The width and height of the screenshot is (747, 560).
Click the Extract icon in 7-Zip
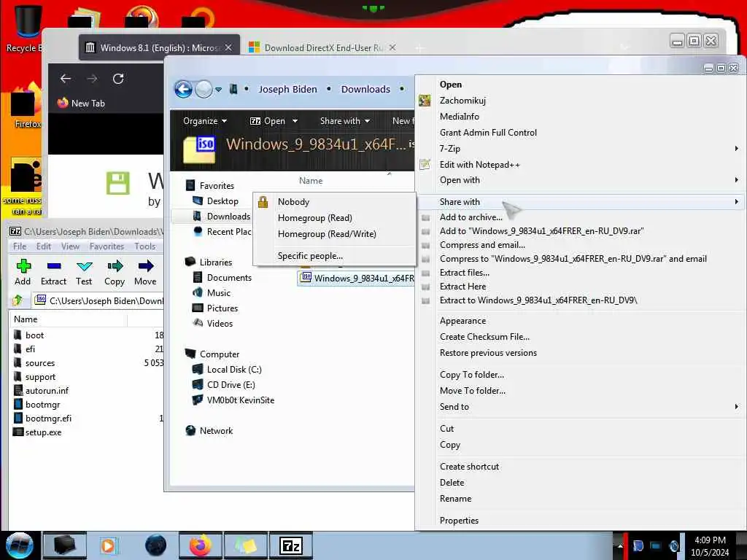coord(54,265)
